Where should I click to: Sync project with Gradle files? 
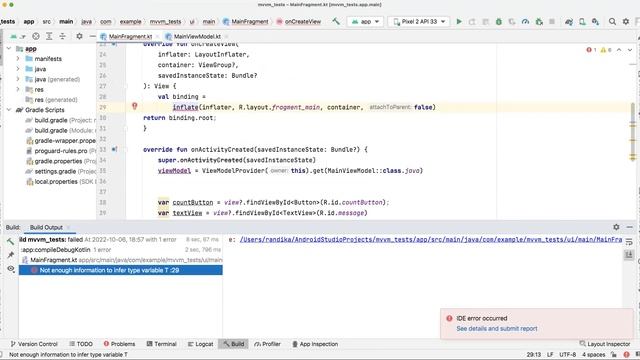tap(569, 22)
